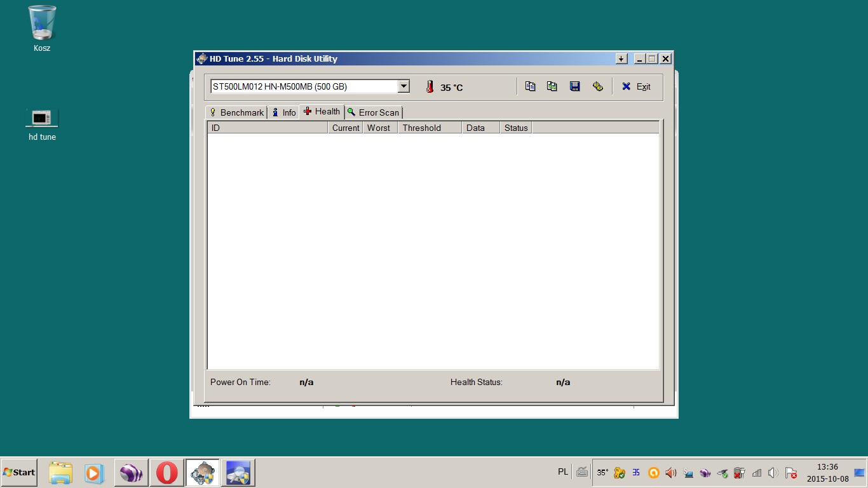This screenshot has width=868, height=488.
Task: Click the Power On Time label
Action: 240,383
